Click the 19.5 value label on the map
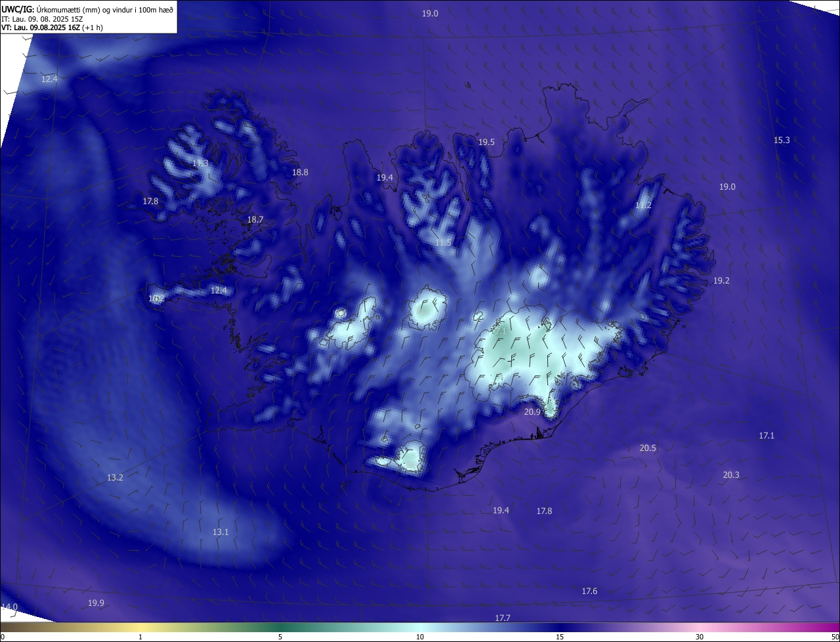 pyautogui.click(x=486, y=142)
